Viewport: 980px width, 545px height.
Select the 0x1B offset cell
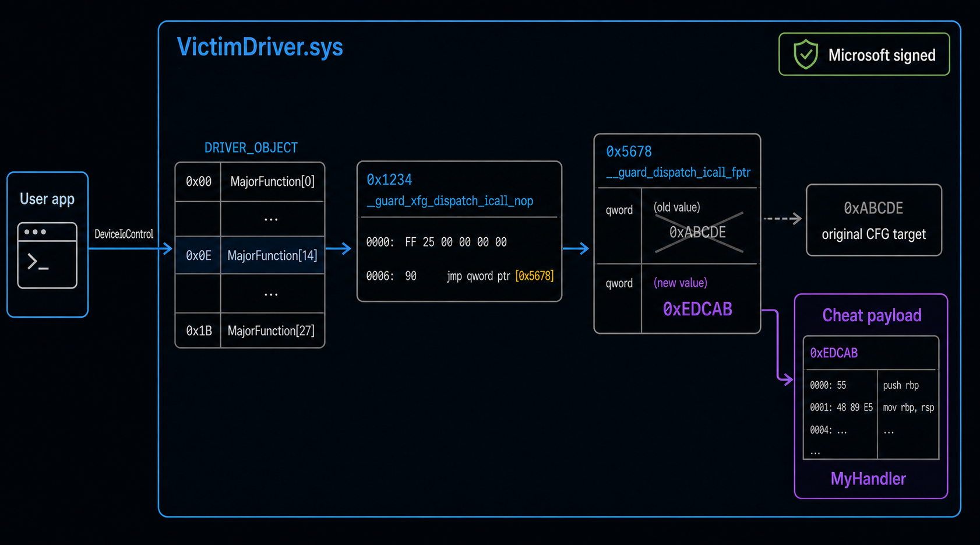click(x=199, y=330)
